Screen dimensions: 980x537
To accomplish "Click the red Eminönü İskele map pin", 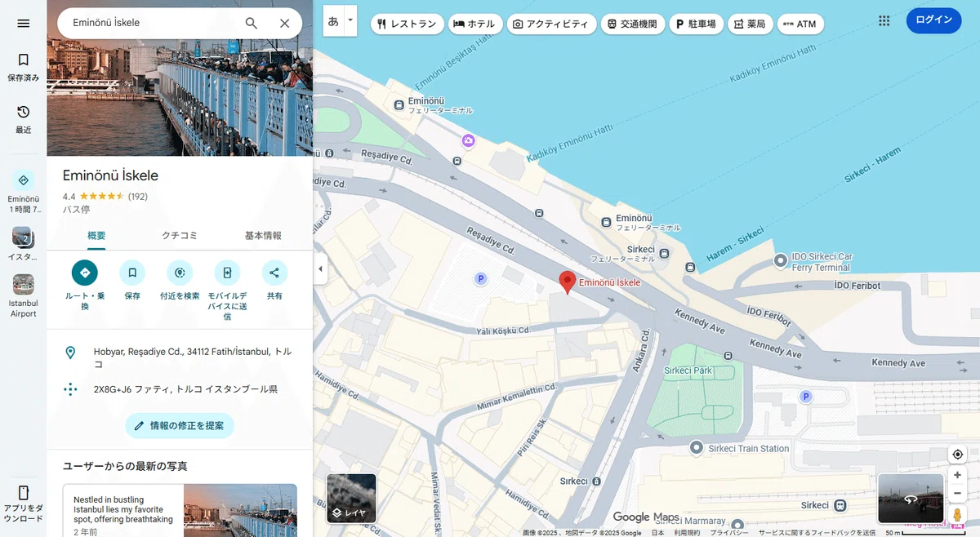I will [567, 282].
